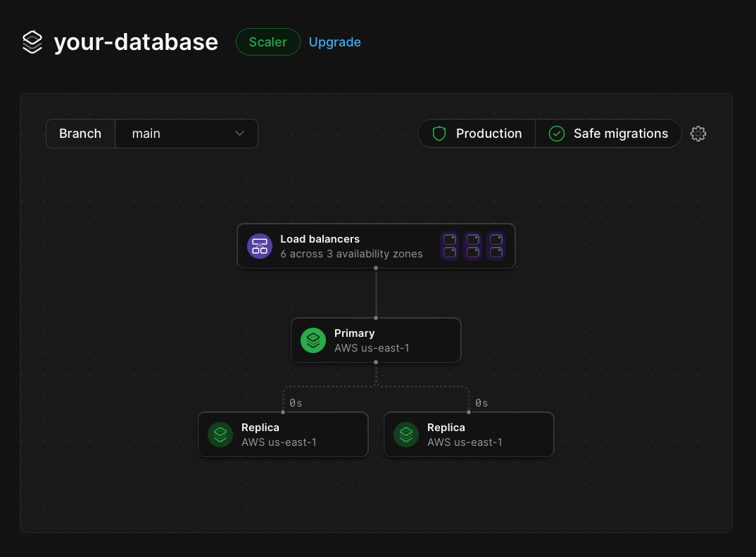Click the your-database title
This screenshot has width=756, height=557.
(136, 41)
